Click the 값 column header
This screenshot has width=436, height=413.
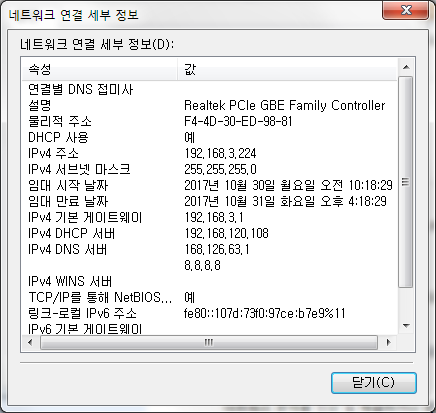coord(287,69)
